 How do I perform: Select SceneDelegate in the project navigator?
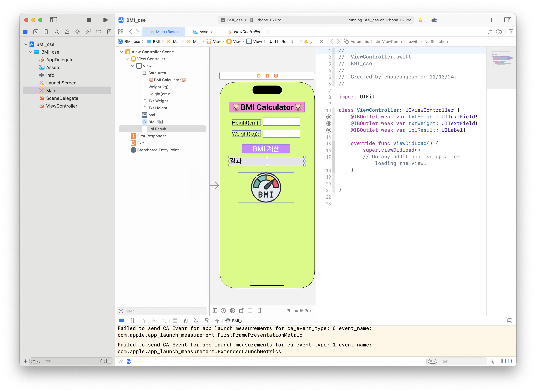click(x=62, y=98)
